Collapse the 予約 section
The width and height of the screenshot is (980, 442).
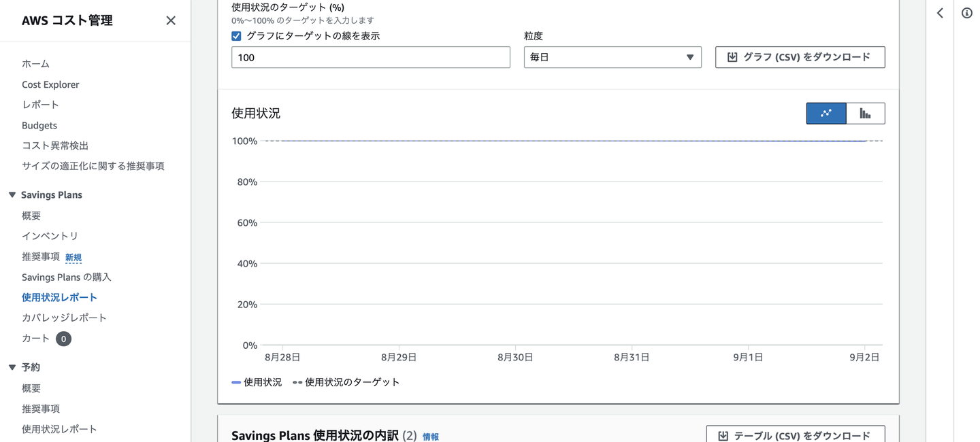point(12,367)
